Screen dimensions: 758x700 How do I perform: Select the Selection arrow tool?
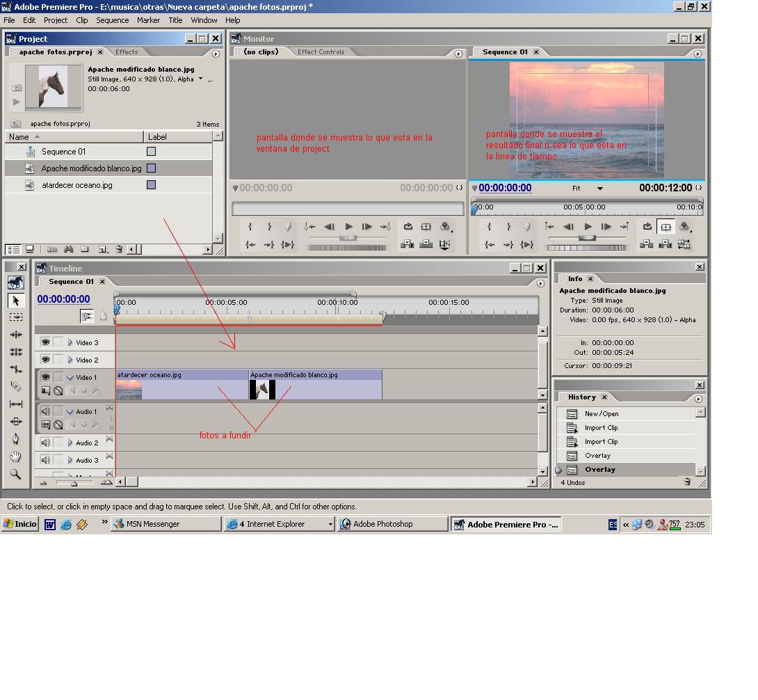(x=15, y=301)
